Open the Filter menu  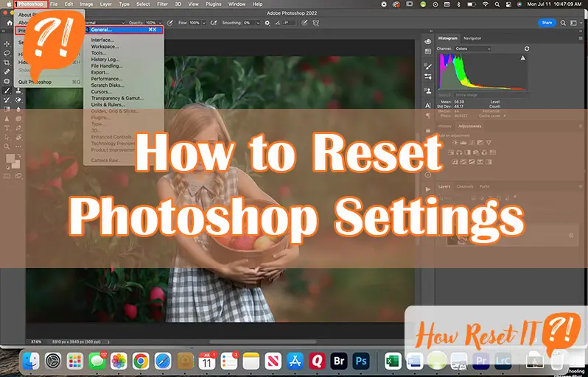[162, 4]
